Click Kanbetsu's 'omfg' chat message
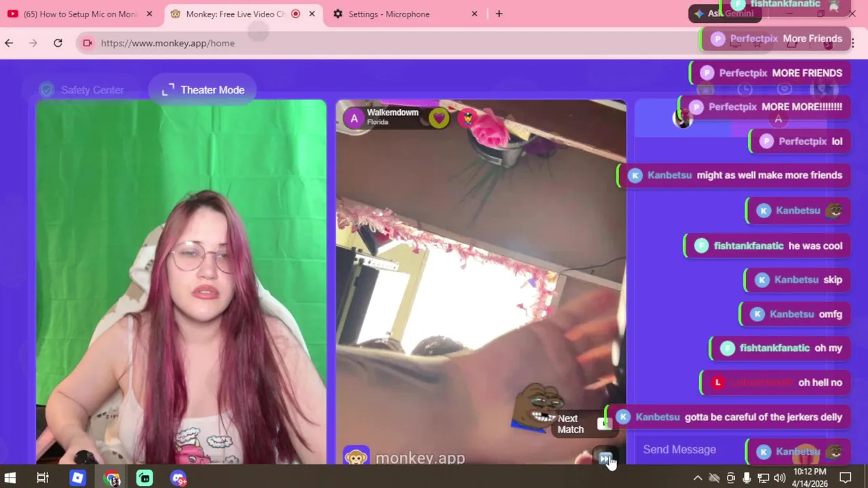The image size is (868, 488). [x=795, y=314]
